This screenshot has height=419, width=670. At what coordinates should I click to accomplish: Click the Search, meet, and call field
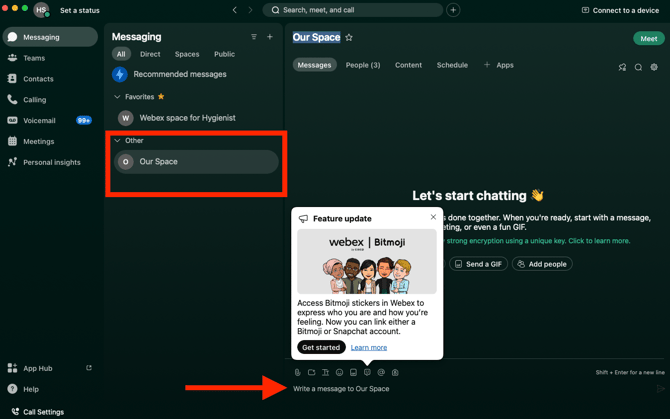pyautogui.click(x=353, y=10)
